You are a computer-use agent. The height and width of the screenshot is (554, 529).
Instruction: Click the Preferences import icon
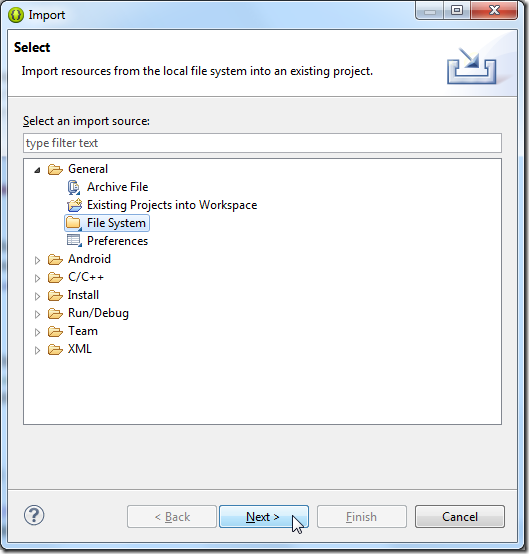click(x=75, y=241)
